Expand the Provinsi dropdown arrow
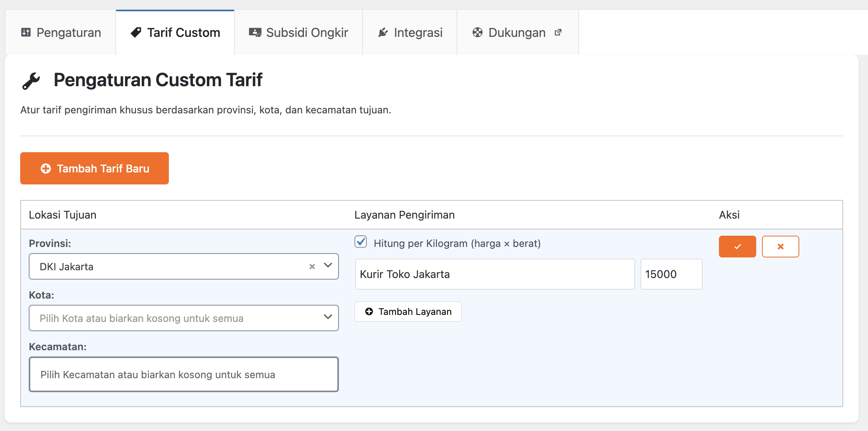 [x=328, y=266]
